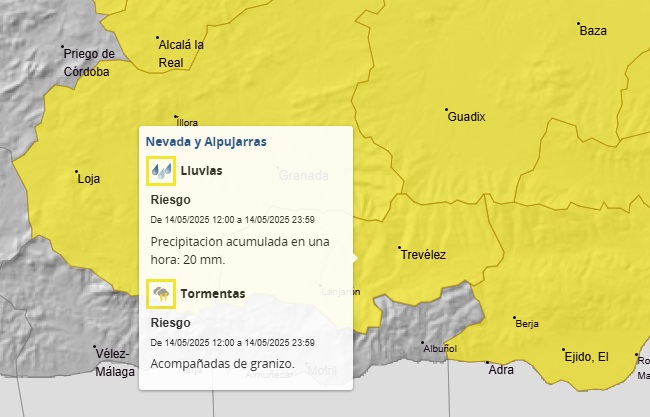The image size is (650, 417).
Task: Click the Tormentas storm cloud warning icon
Action: coord(161,294)
